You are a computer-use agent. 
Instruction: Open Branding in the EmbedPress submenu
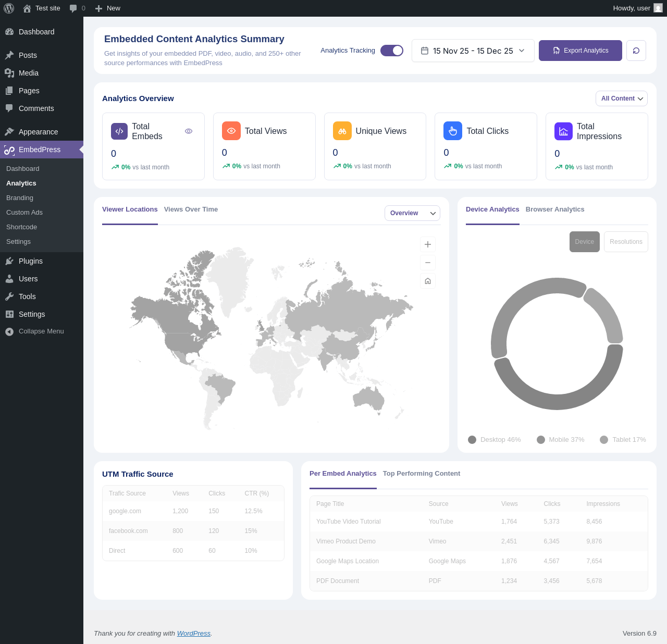click(x=20, y=198)
